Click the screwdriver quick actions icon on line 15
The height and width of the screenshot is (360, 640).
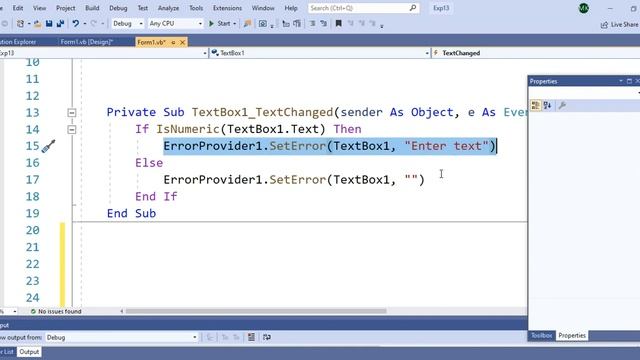49,146
